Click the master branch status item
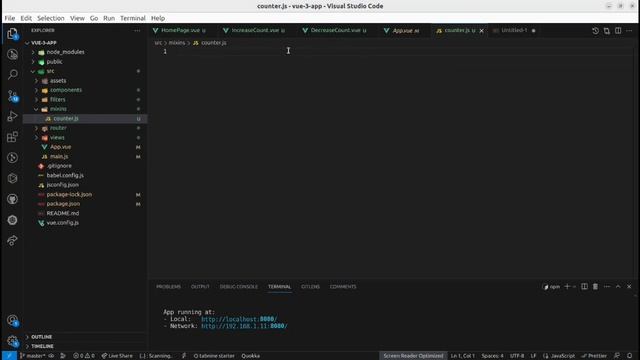 tap(32, 356)
